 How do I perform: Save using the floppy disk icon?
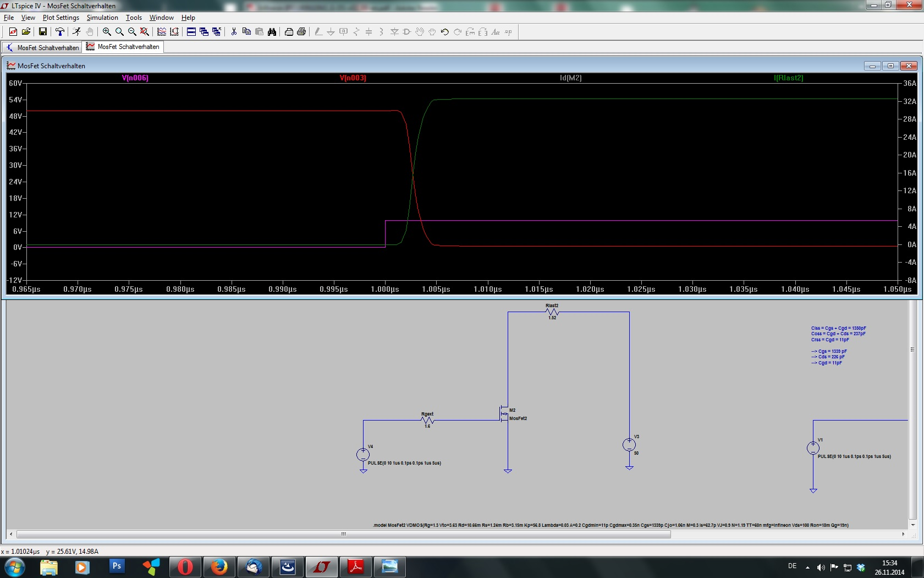tap(43, 32)
